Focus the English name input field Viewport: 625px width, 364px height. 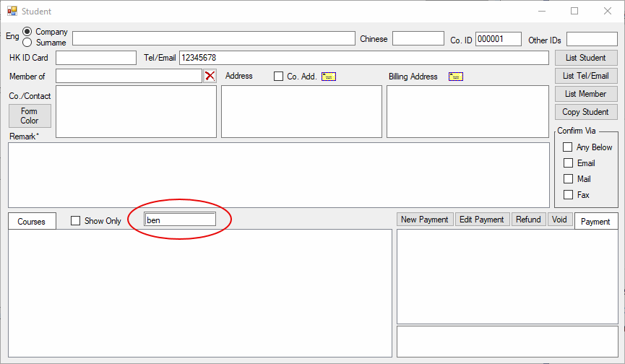[x=214, y=38]
